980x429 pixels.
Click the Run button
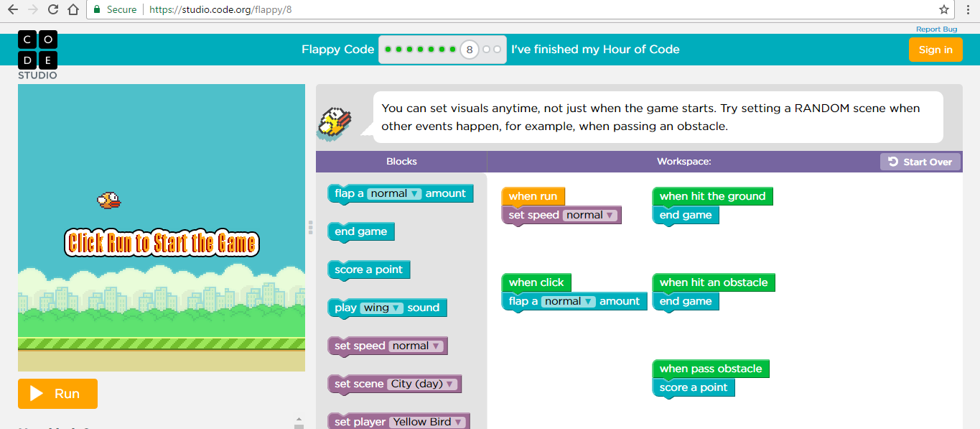(57, 394)
